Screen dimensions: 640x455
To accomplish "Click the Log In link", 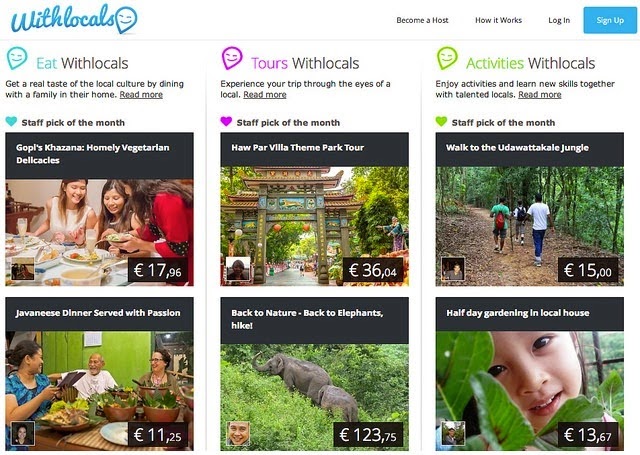I will point(559,20).
